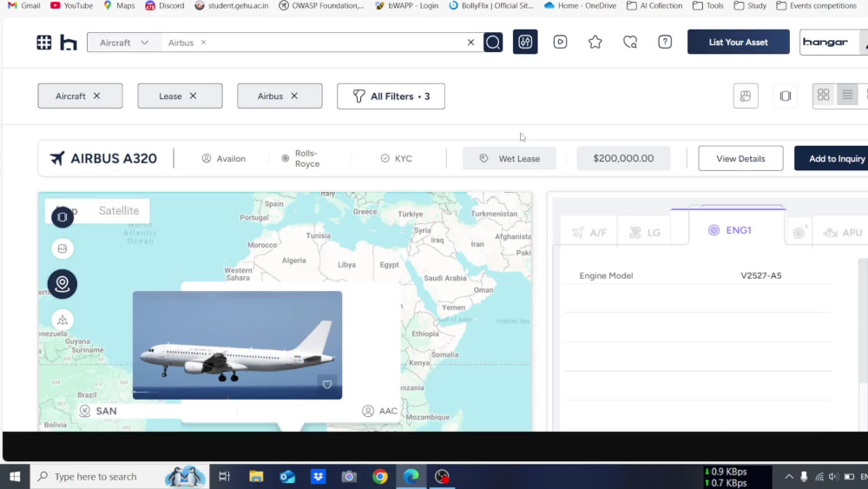This screenshot has width=868, height=489.
Task: Open the second engine tab icon
Action: pos(800,233)
